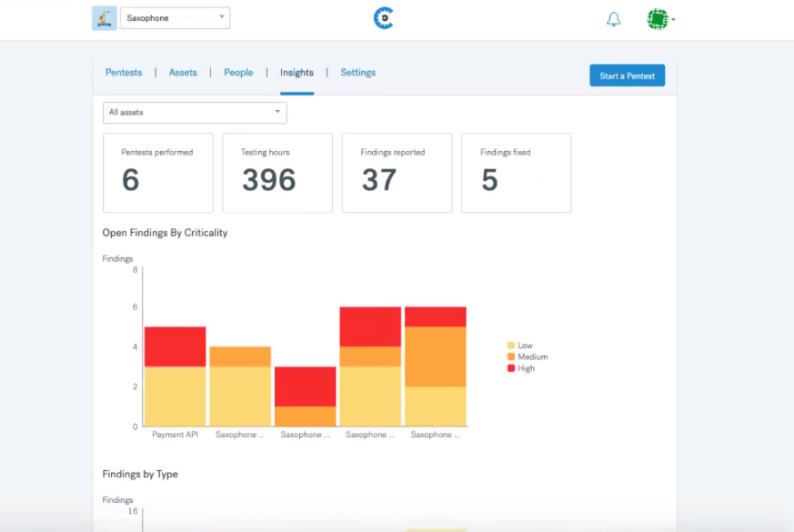Click the Saxophone organization thumbnail icon
Viewport: 794px width, 532px height.
point(105,18)
